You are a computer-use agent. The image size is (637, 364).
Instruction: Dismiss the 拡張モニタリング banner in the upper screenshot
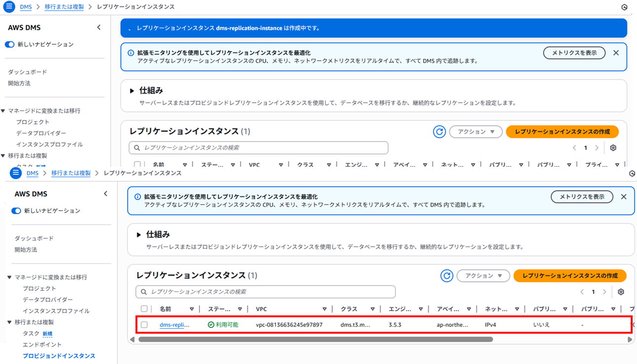[616, 53]
